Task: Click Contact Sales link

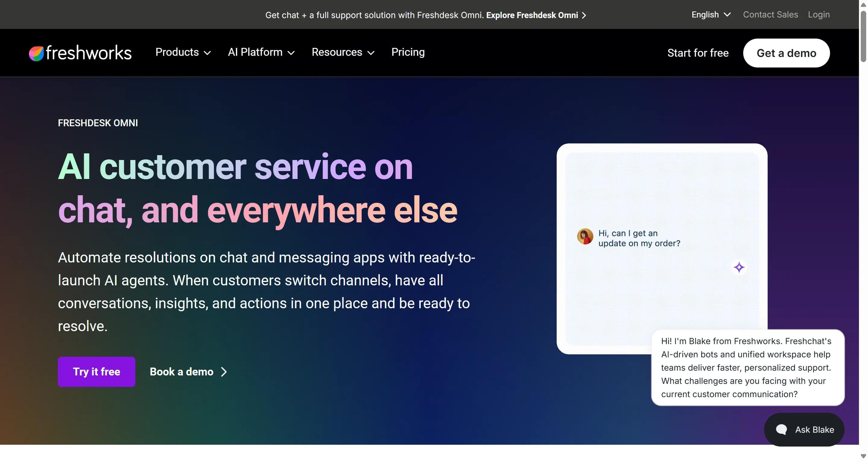Action: 770,14
